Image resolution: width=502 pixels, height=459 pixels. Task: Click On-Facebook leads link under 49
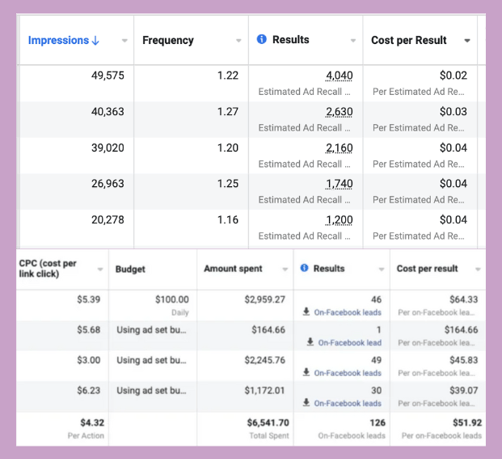(348, 373)
